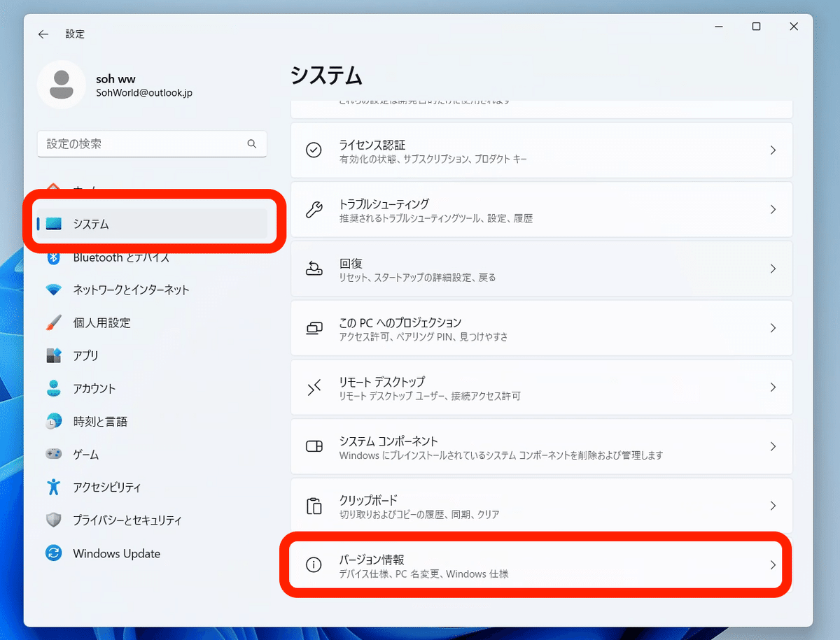
Task: Click the search magnifier icon
Action: [252, 143]
